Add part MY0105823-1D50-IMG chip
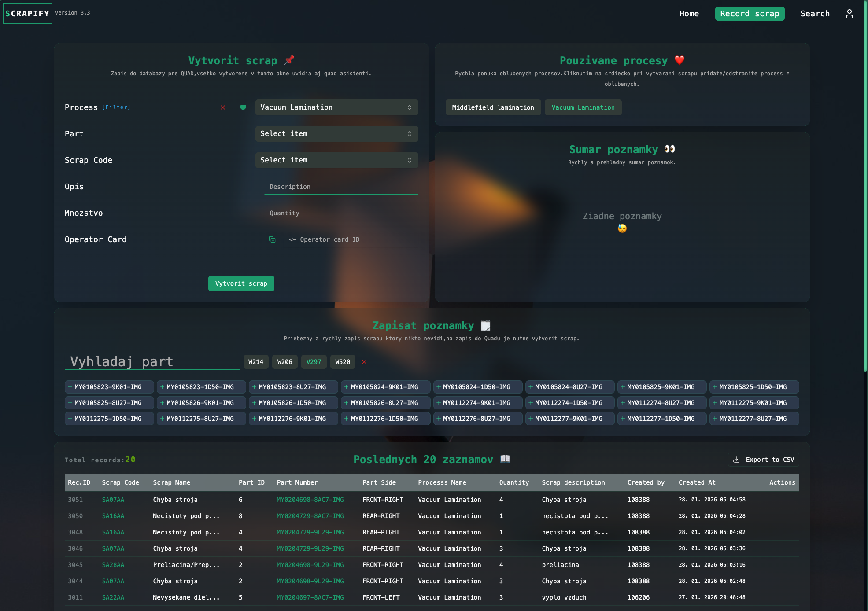The height and width of the screenshot is (611, 868). [201, 387]
